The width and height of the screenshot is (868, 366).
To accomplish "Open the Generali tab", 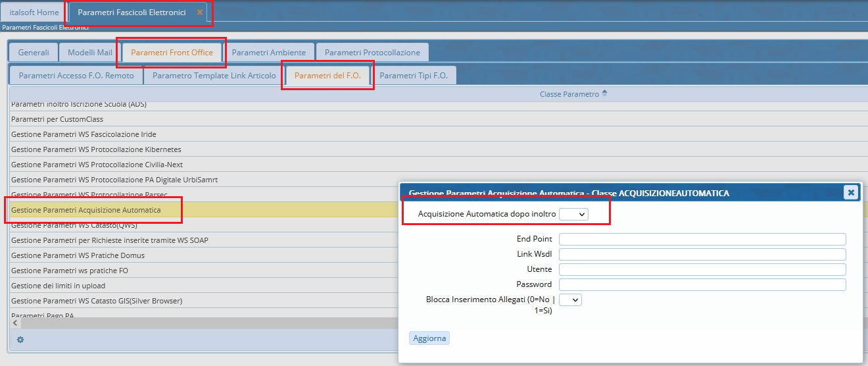I will point(34,53).
